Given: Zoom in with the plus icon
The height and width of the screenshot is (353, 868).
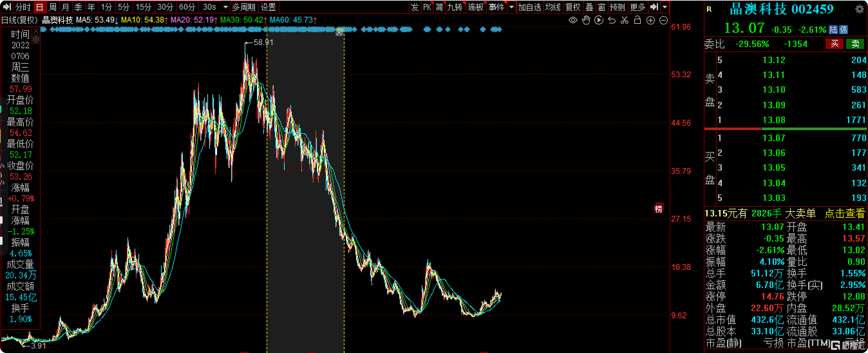Looking at the screenshot, I should [x=650, y=20].
